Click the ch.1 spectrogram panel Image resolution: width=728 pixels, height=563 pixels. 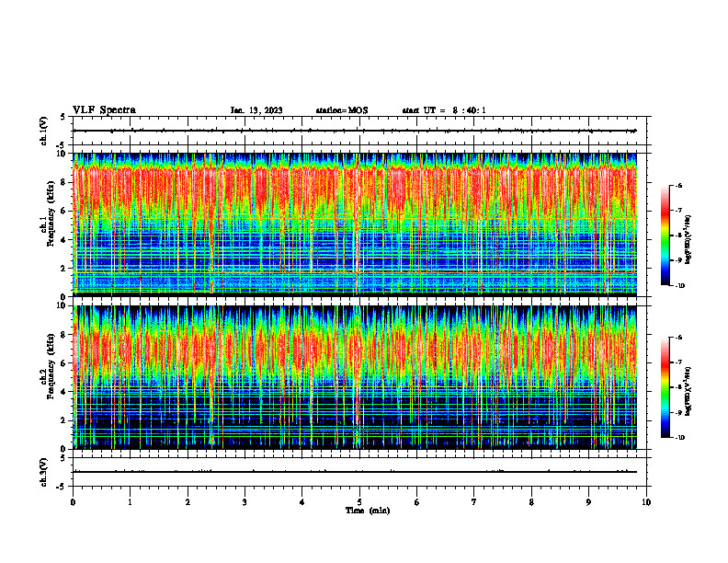tap(355, 224)
